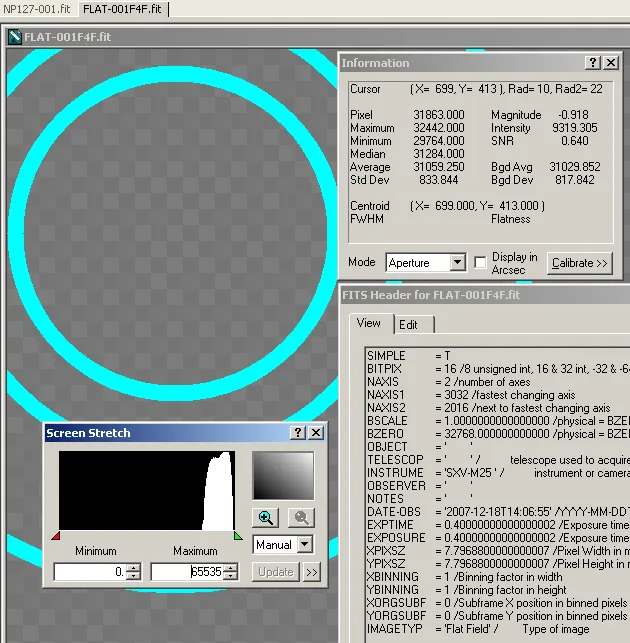Open the Edit tab in FITS Header
Viewport: 630px width, 643px height.
tap(408, 324)
